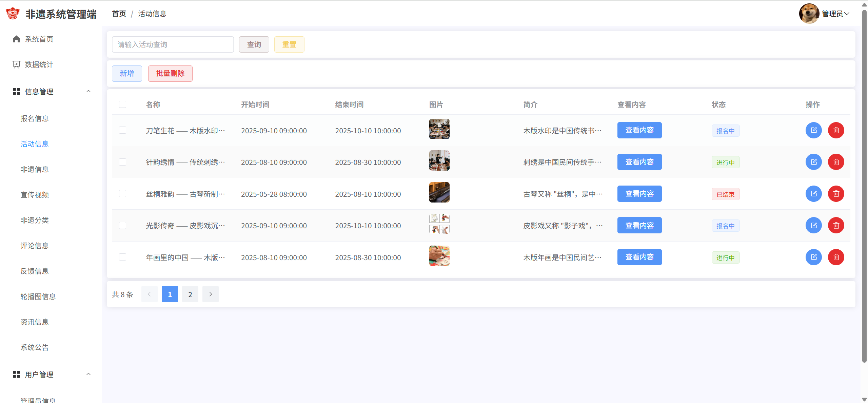Viewport: 868px width, 403px height.
Task: Click the 请输入活动查询 search field
Action: coord(173,44)
